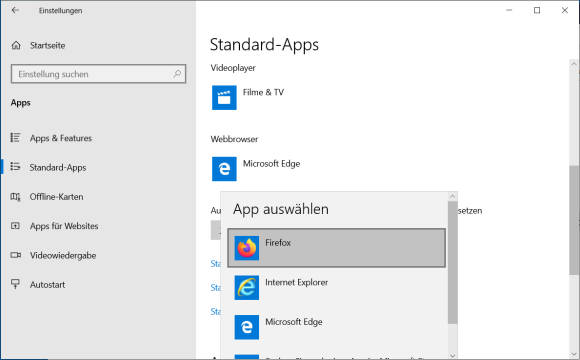Pick the Microsoft Edge icon in popup

247,327
